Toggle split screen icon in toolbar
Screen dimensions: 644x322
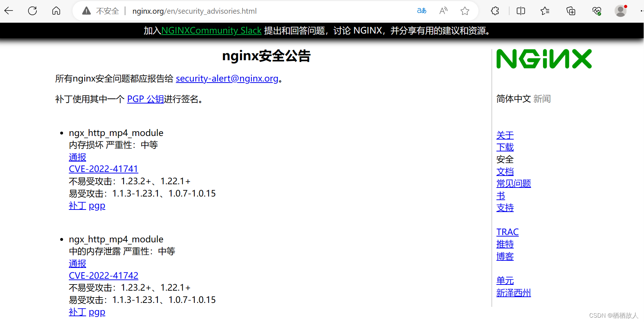(x=521, y=11)
